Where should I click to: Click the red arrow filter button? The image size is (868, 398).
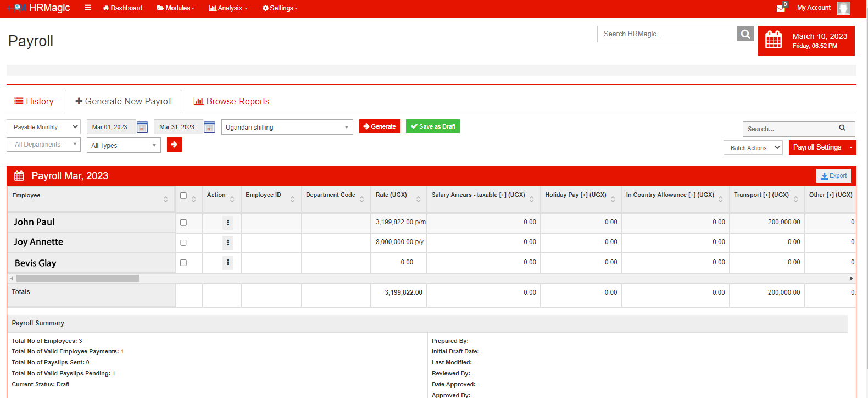point(174,145)
